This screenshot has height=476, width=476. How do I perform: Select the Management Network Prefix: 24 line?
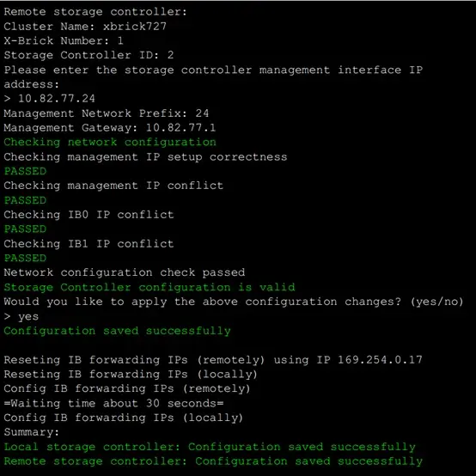point(107,113)
